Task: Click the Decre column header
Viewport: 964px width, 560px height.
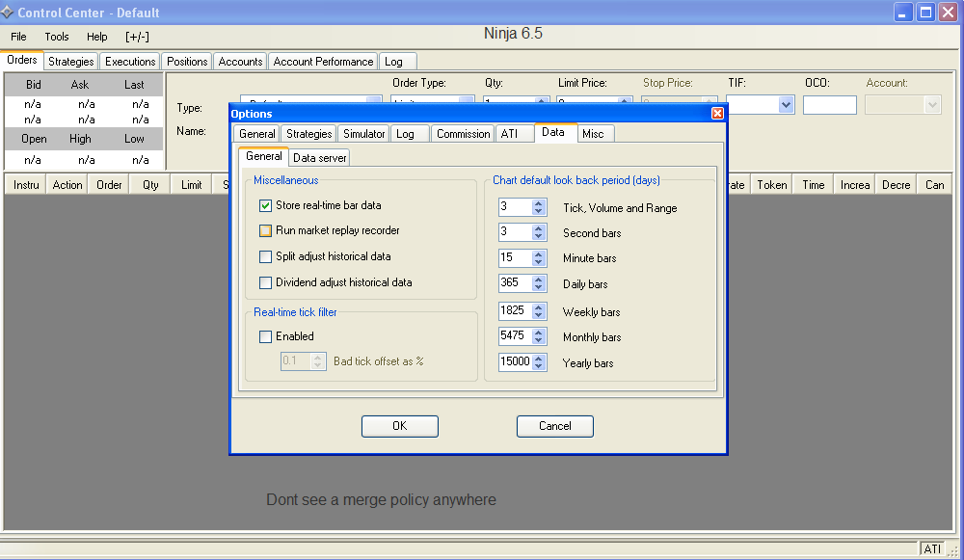Action: pos(896,184)
